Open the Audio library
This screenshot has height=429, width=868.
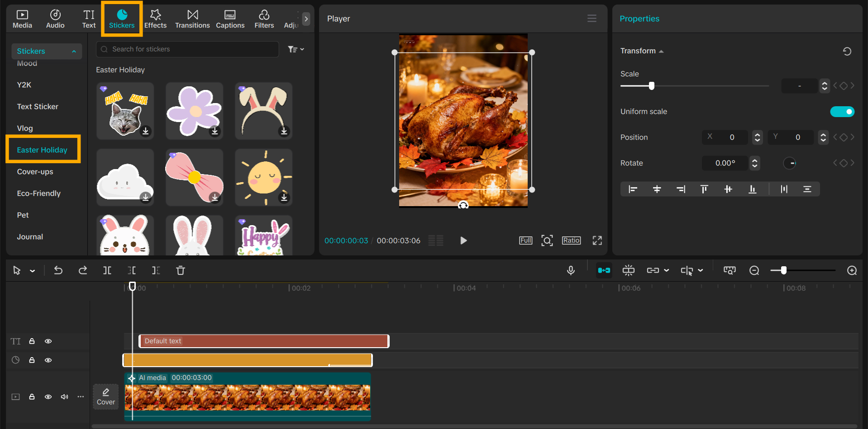coord(55,18)
